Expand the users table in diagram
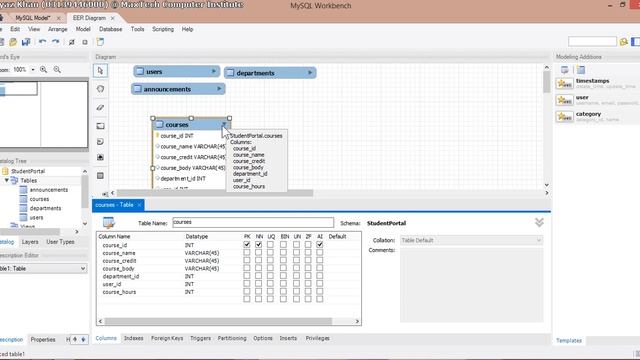This screenshot has width=640, height=360. tap(213, 71)
